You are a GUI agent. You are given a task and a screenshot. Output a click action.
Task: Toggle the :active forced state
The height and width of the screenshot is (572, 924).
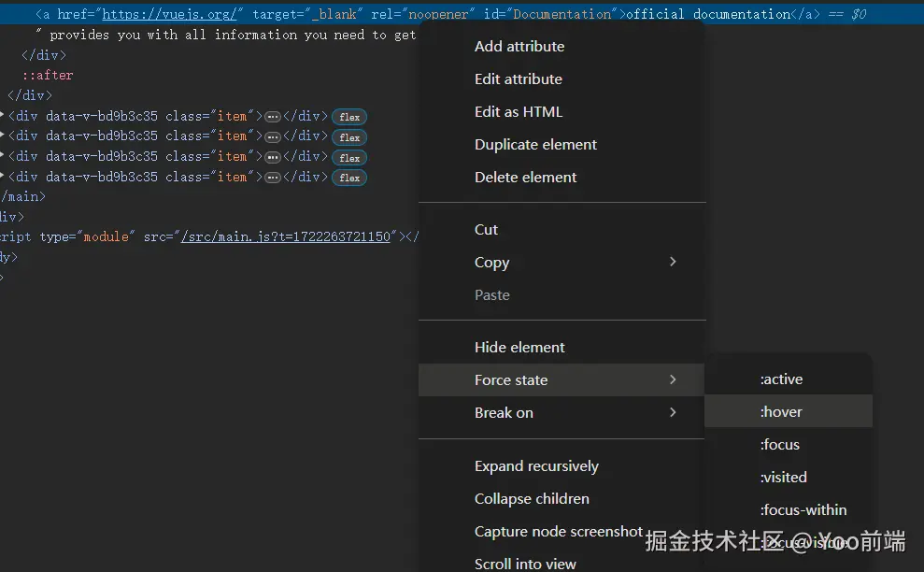pyautogui.click(x=788, y=379)
